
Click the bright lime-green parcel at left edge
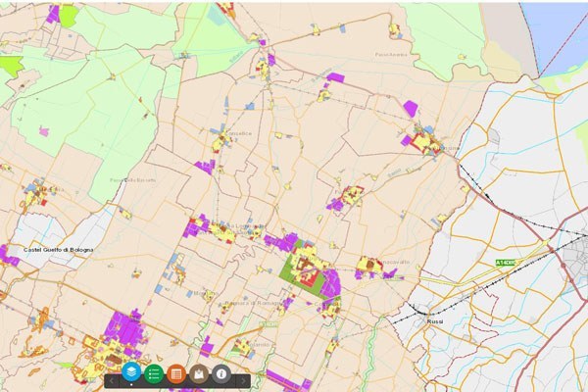pos(10,67)
